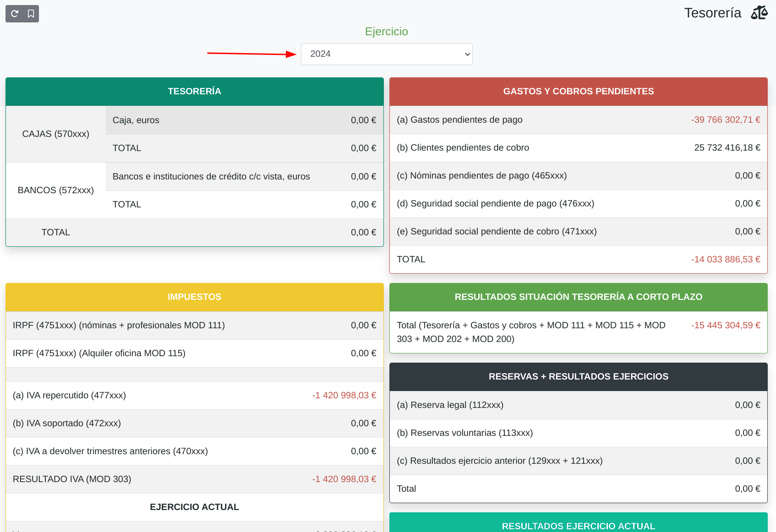This screenshot has width=776, height=532.
Task: Click the GASTOS Y COBROS PENDIENTES header
Action: tap(579, 92)
